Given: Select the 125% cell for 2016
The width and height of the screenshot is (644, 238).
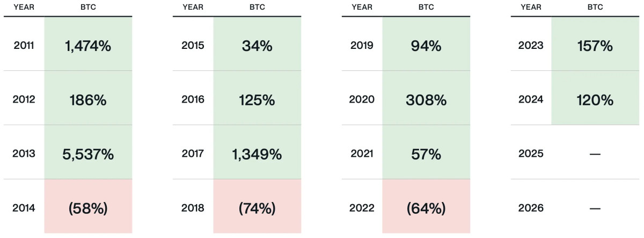Looking at the screenshot, I should [x=257, y=100].
